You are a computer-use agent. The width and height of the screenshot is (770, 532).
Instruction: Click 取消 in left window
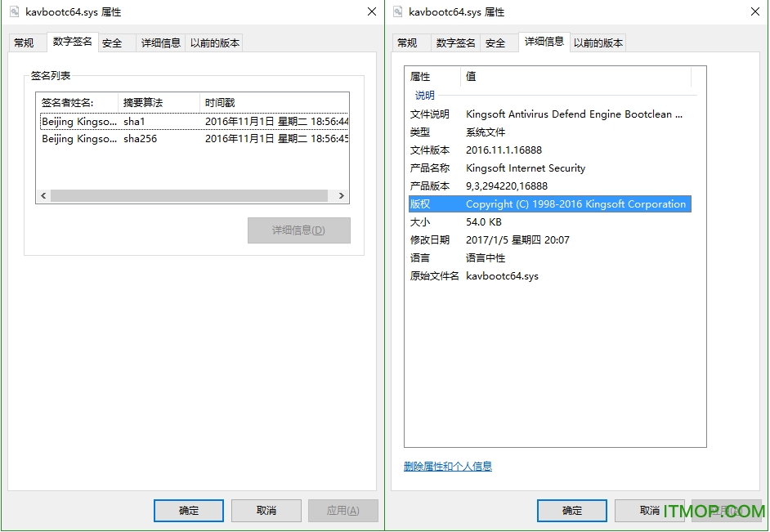coord(266,511)
